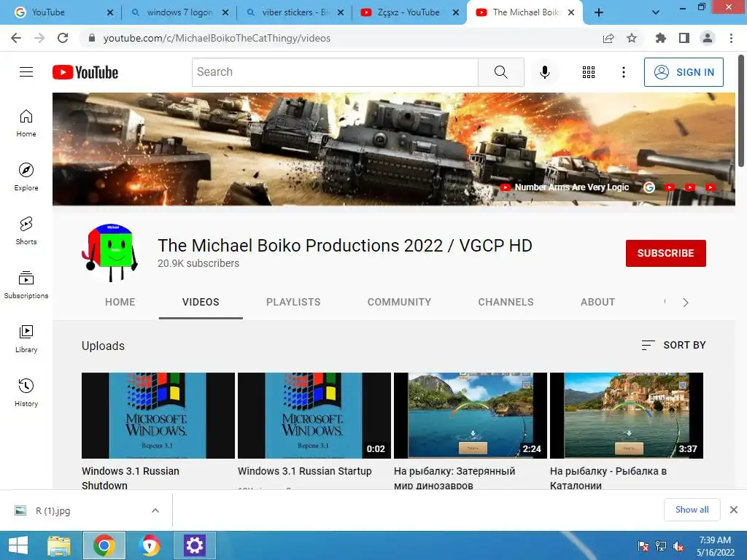747x560 pixels.
Task: Open Windows 3.1 Russian Shutdown thumbnail
Action: (158, 415)
